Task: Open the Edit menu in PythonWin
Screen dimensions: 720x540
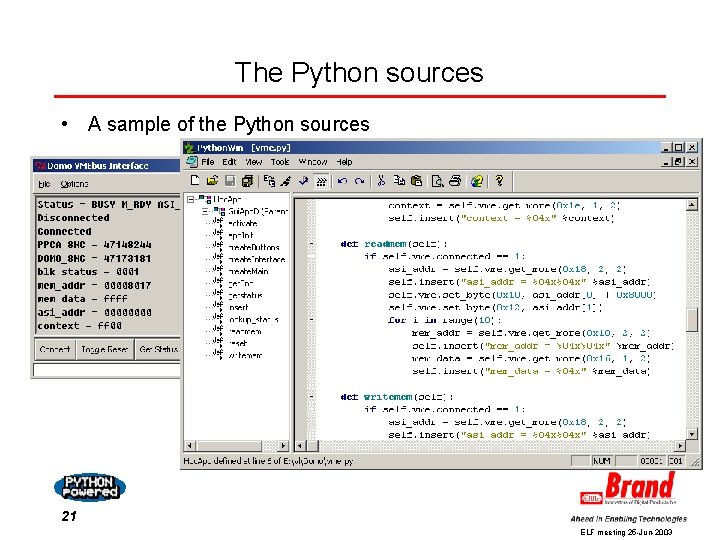Action: pyautogui.click(x=229, y=162)
